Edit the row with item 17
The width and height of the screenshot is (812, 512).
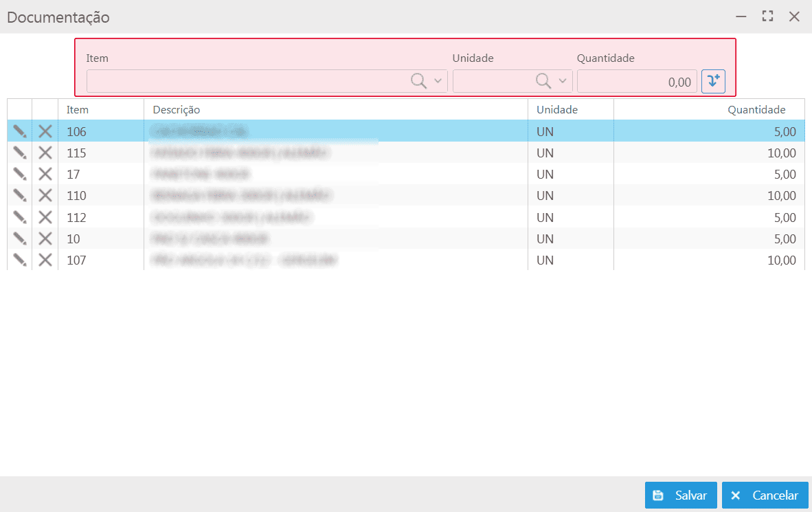click(19, 174)
